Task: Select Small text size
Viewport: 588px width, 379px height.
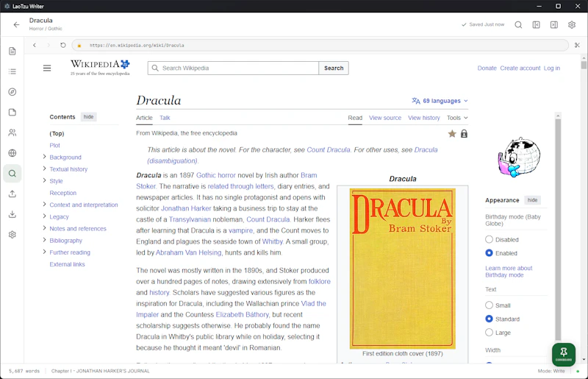Action: tap(489, 305)
